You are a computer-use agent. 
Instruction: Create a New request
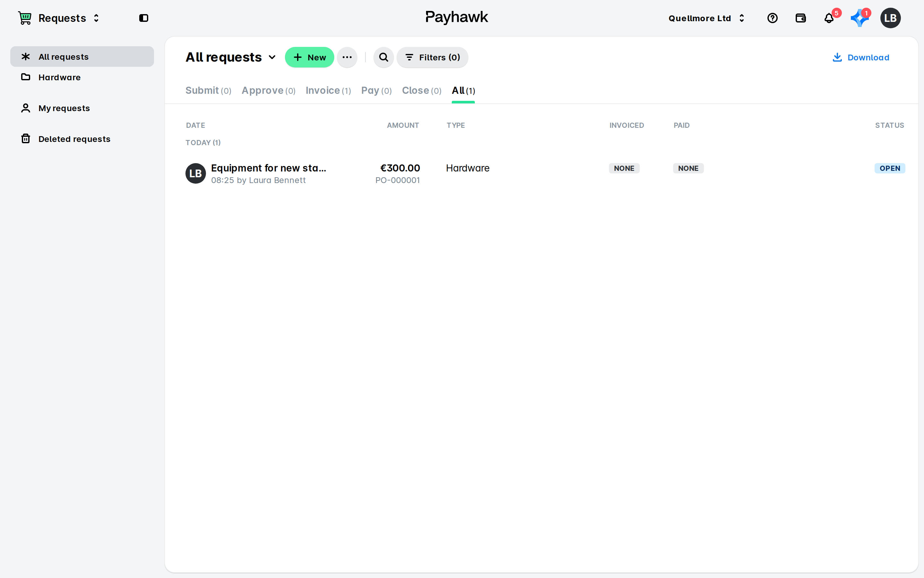point(309,57)
